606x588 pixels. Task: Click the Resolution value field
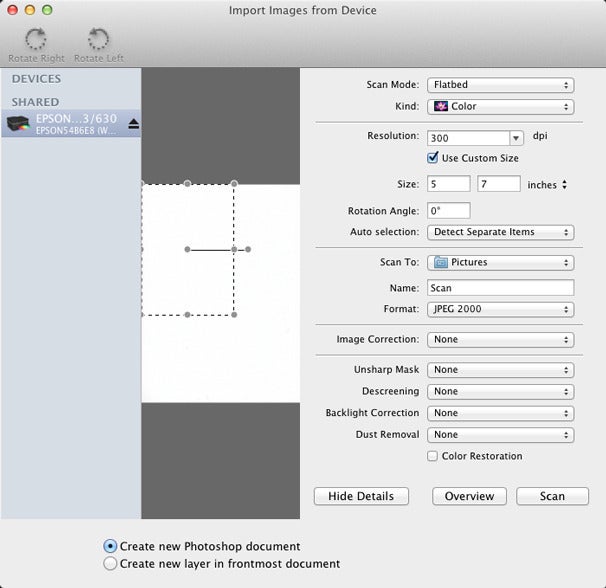pyautogui.click(x=468, y=138)
